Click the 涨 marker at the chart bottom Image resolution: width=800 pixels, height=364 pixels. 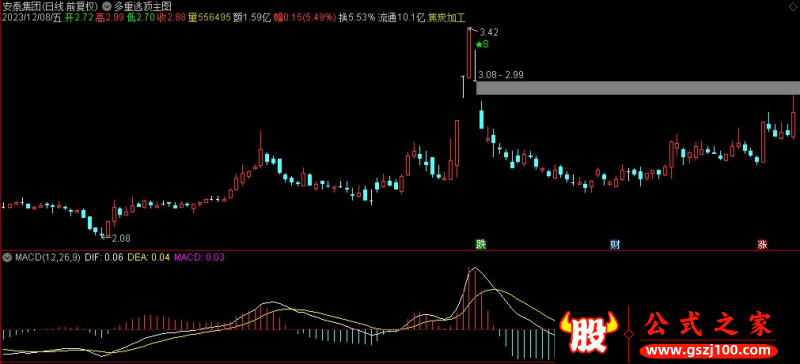[x=762, y=245]
